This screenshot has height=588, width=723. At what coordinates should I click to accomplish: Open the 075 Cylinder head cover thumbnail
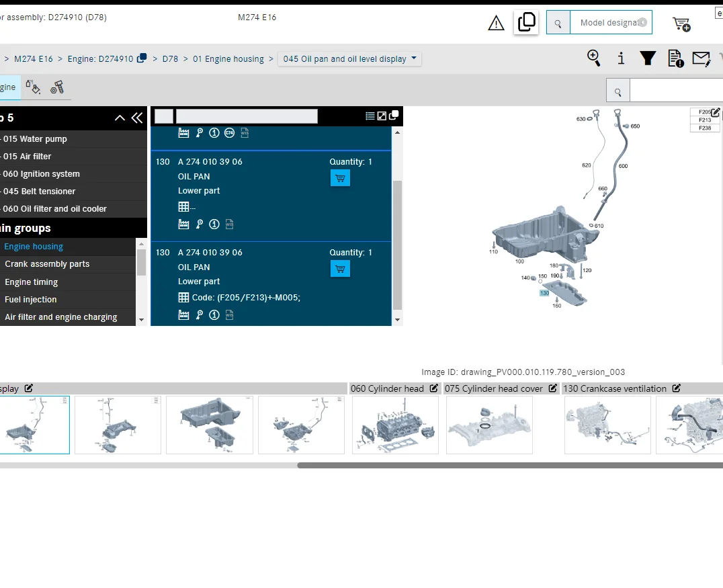click(x=489, y=425)
